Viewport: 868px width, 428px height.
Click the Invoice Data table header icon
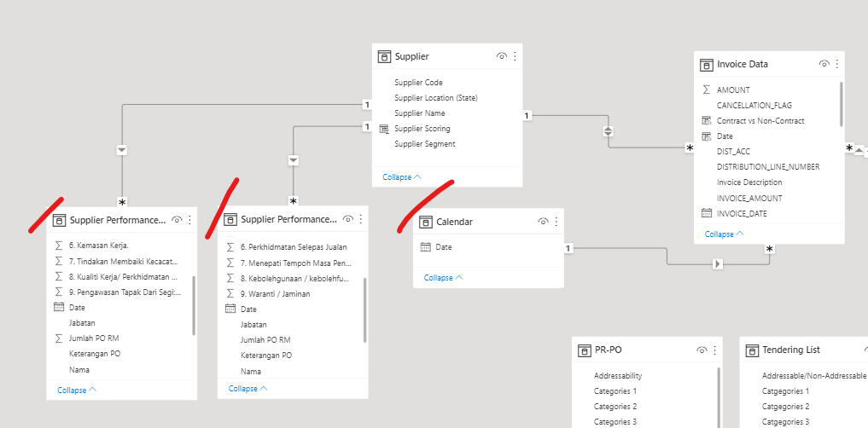pos(707,64)
